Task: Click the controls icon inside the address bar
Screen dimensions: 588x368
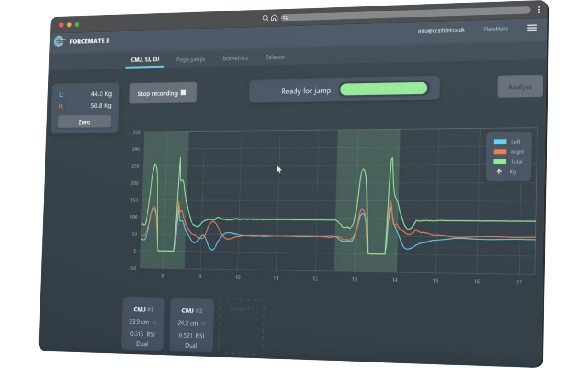Action: point(286,17)
